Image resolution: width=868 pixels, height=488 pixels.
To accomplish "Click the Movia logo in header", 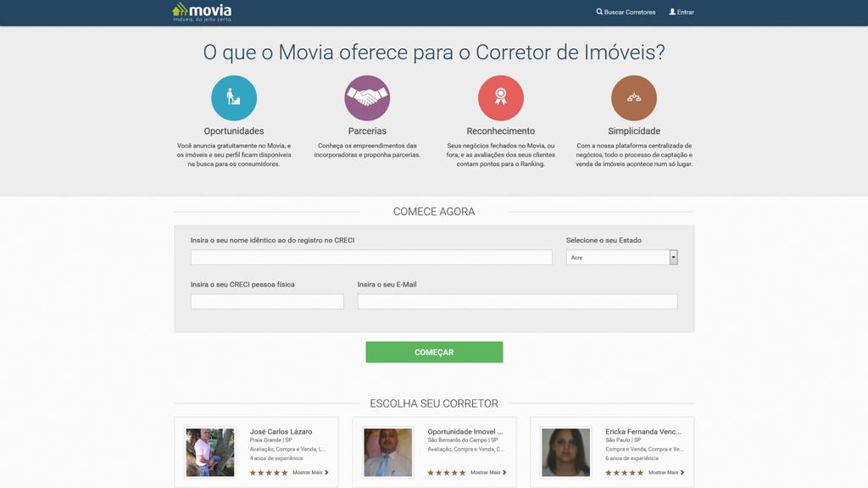I will click(x=202, y=12).
